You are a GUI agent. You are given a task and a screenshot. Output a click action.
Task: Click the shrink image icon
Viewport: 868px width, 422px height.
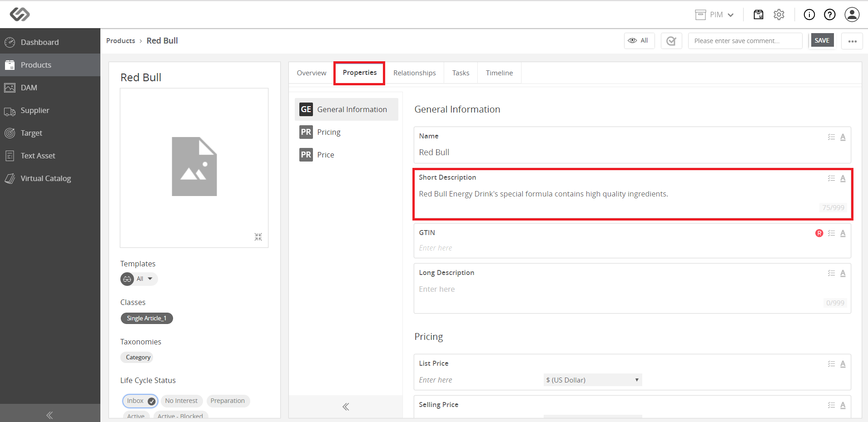258,237
